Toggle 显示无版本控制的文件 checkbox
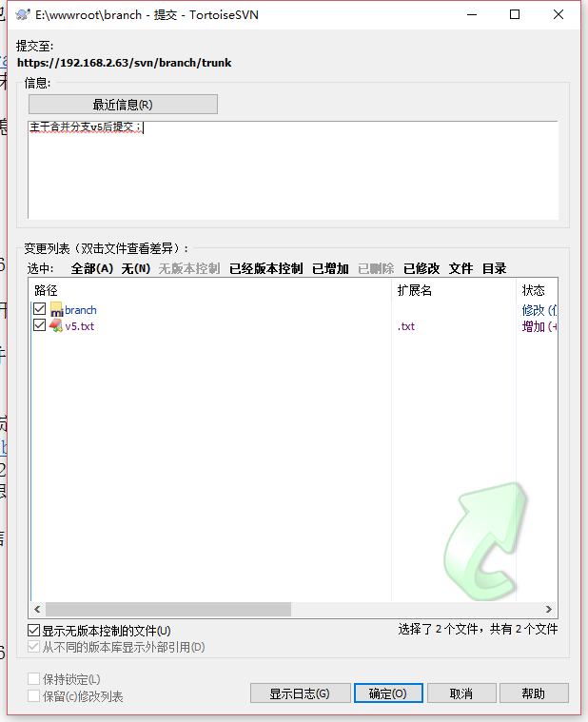The image size is (588, 722). pyautogui.click(x=33, y=631)
